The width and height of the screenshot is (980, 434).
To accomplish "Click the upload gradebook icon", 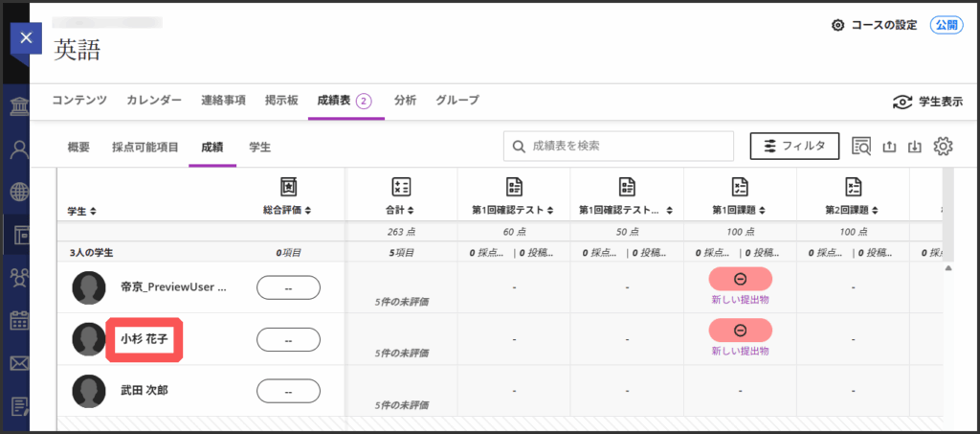I will tap(888, 146).
